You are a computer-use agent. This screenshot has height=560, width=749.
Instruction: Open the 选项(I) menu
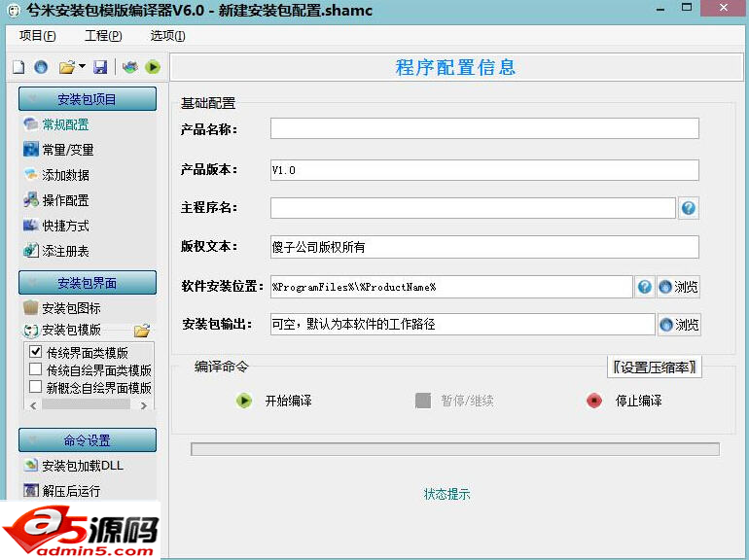click(167, 36)
